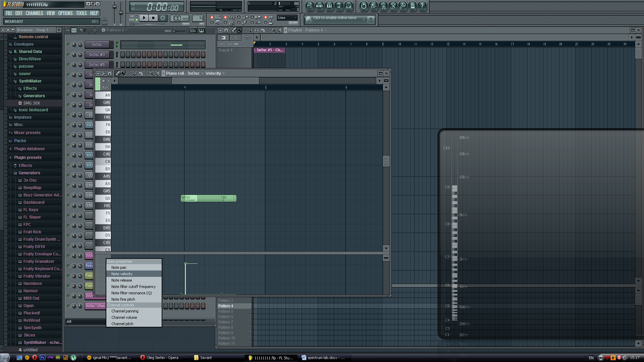Toggle typing keyboard to piano option
644x362 pixels.
212,17
